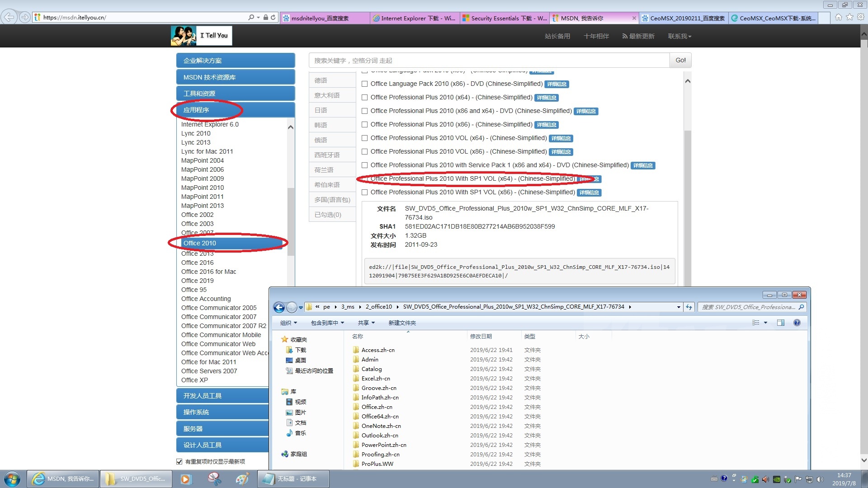Check Office Professional Plus 2010 VOL (x64) box
The width and height of the screenshot is (868, 488).
point(364,138)
